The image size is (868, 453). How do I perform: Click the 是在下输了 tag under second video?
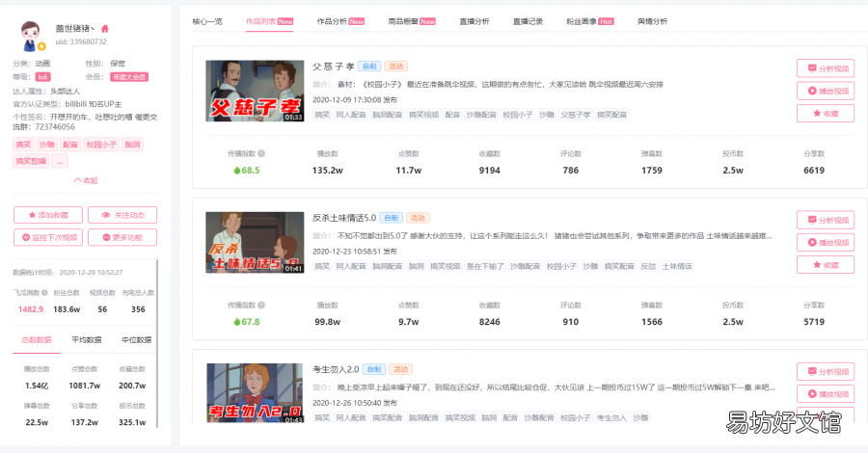point(485,266)
